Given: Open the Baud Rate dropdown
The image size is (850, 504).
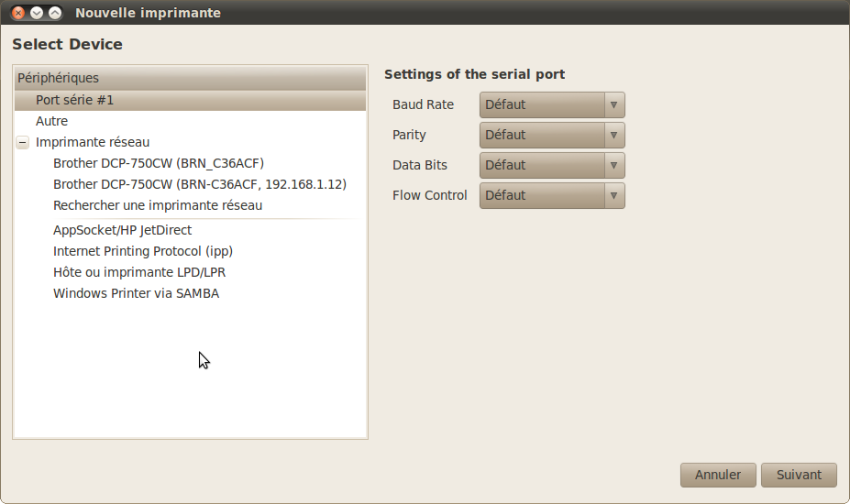Looking at the screenshot, I should [x=552, y=104].
